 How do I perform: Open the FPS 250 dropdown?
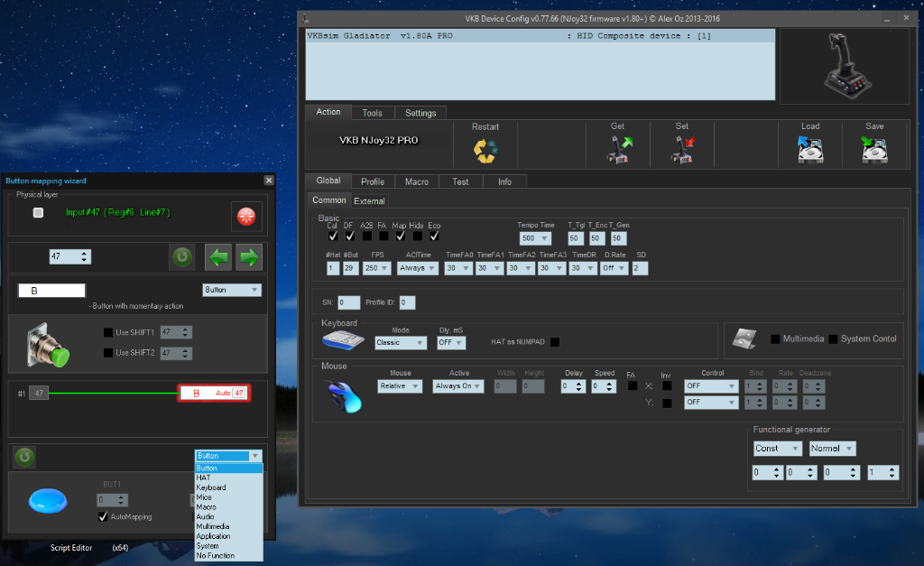[377, 268]
